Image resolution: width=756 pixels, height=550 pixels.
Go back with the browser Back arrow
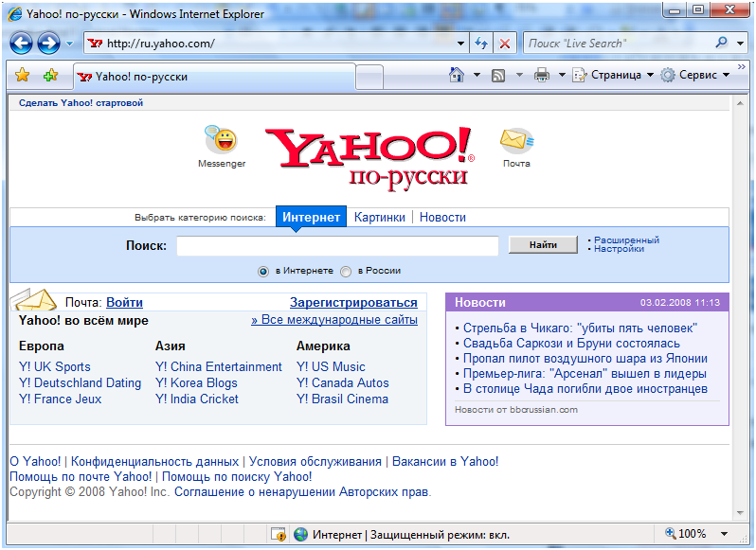(21, 44)
